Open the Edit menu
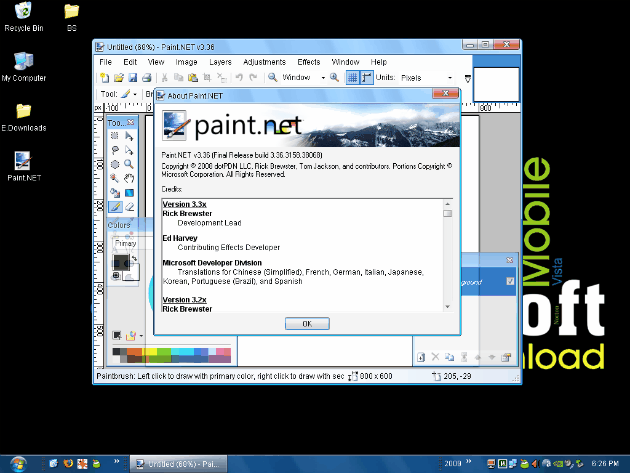Image resolution: width=630 pixels, height=473 pixels. coord(130,62)
